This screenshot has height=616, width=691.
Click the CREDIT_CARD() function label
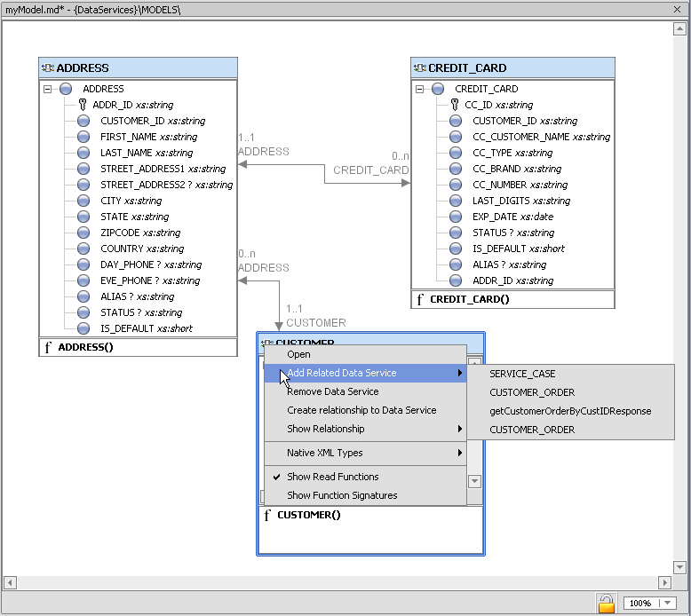tap(470, 299)
